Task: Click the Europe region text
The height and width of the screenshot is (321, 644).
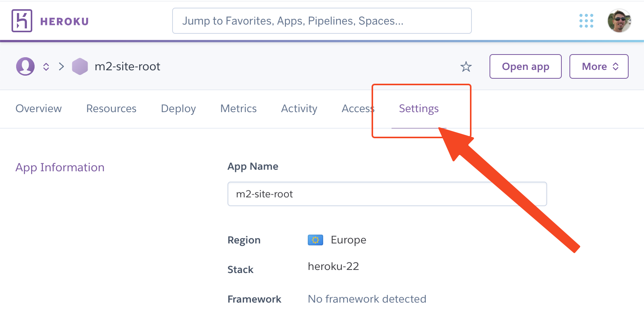Action: pos(349,240)
